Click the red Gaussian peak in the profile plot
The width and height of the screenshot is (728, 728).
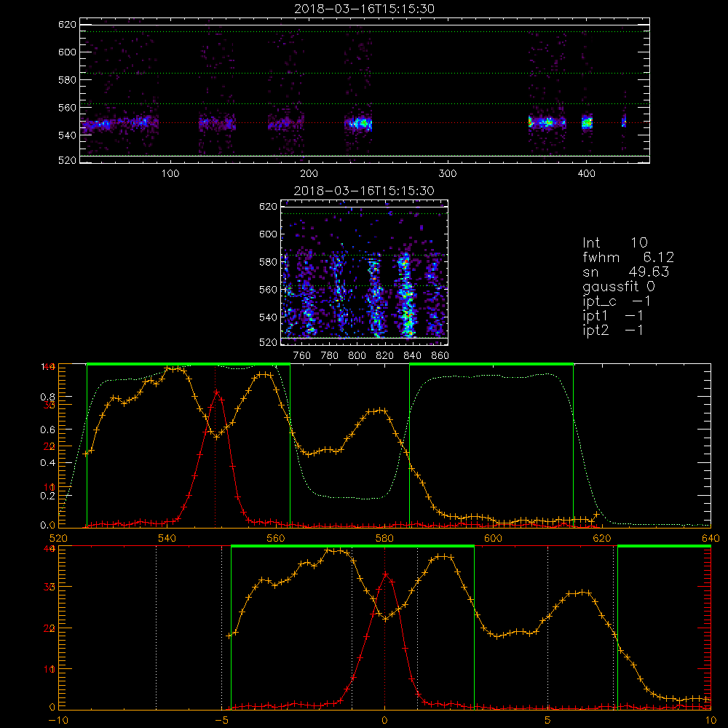(x=216, y=393)
